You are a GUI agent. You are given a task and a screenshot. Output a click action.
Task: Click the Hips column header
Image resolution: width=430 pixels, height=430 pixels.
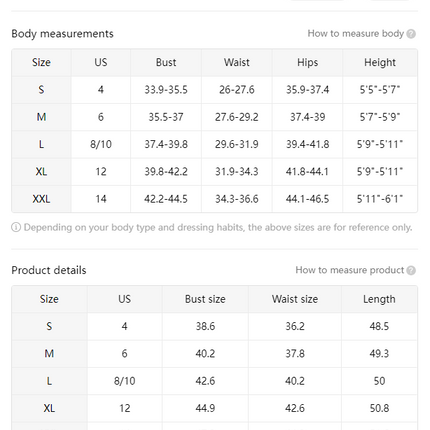(x=307, y=63)
